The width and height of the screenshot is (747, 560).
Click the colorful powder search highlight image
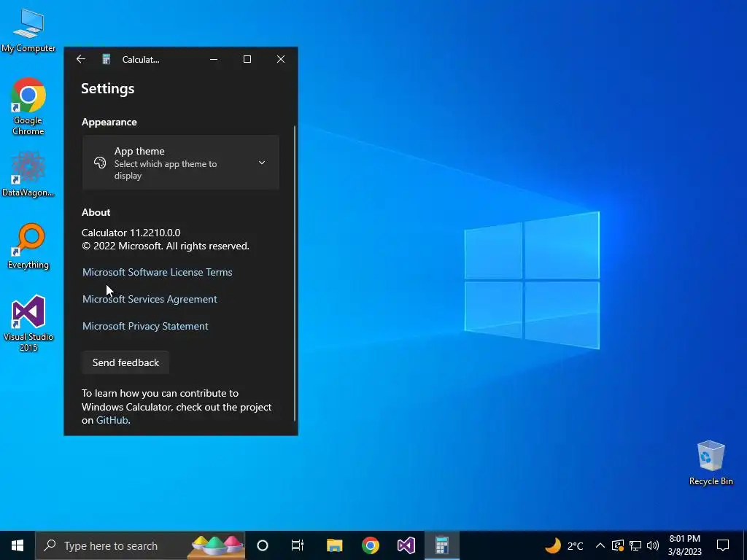tap(217, 545)
